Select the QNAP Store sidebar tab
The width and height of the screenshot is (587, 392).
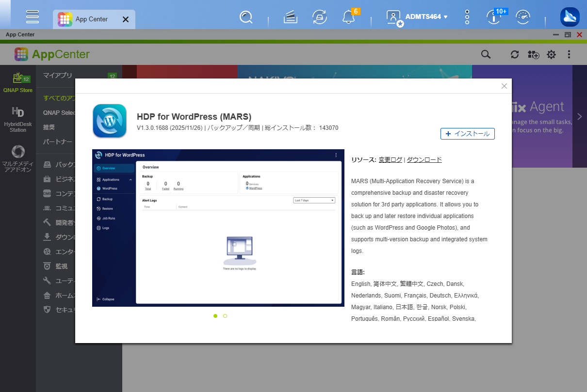(18, 83)
